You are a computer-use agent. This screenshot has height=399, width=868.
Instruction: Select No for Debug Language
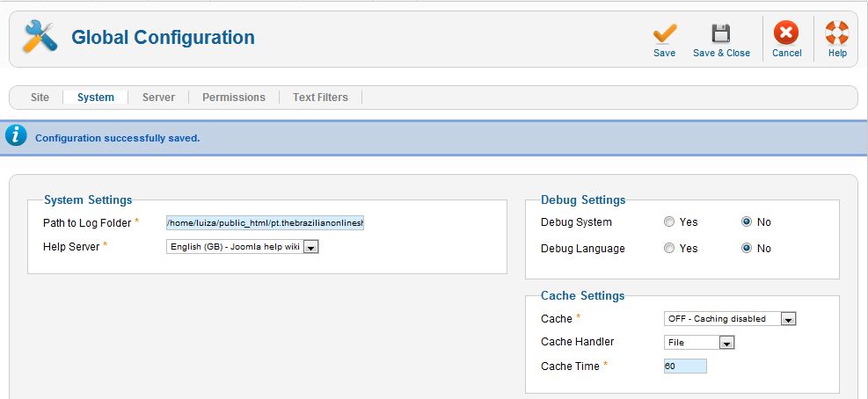(747, 248)
